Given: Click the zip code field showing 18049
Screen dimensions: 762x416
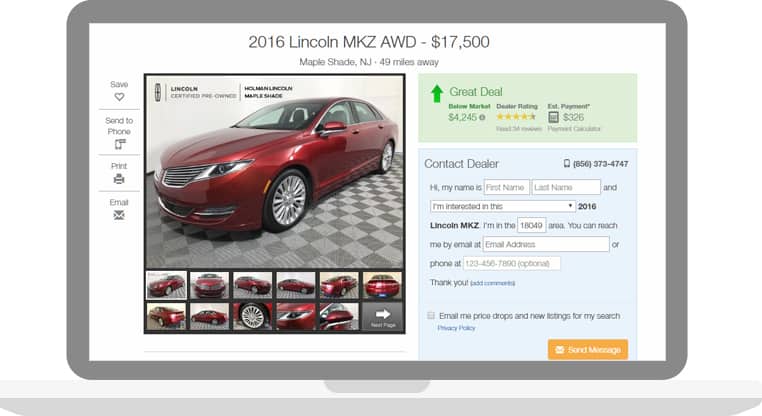Looking at the screenshot, I should click(532, 225).
